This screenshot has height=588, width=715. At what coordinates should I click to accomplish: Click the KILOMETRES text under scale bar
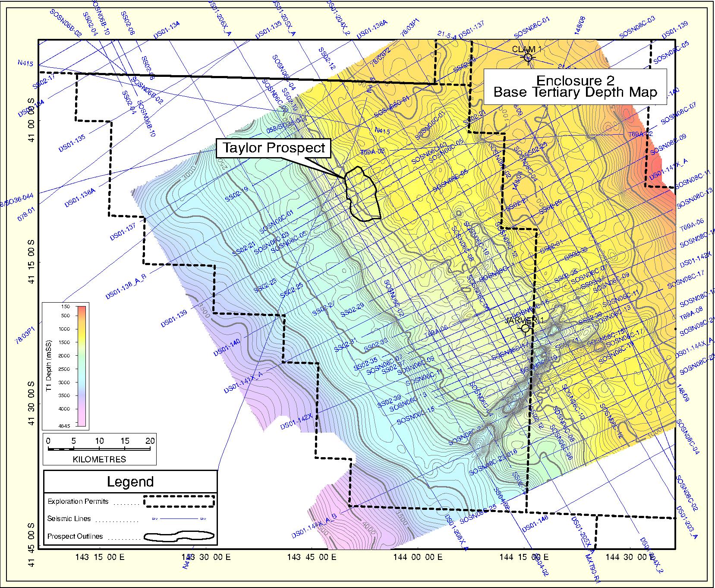(x=99, y=459)
